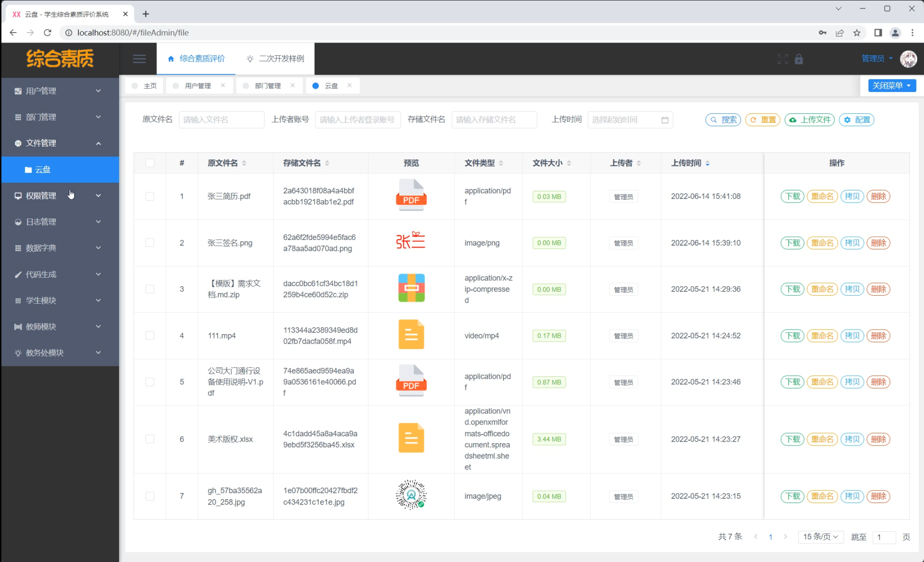Viewport: 924px width, 562px height.
Task: Open the 15 条/页 page size dropdown
Action: pos(820,537)
